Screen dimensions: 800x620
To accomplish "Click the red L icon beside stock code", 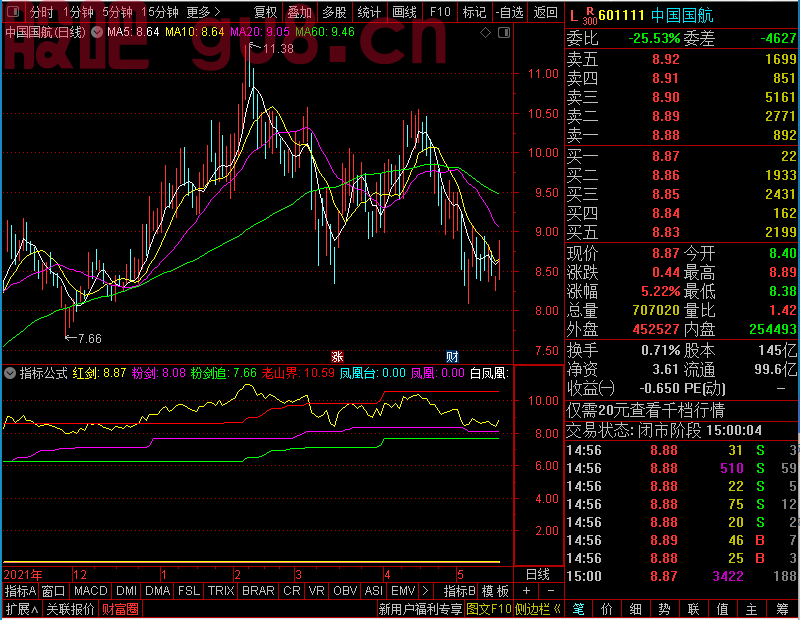I will pos(573,16).
